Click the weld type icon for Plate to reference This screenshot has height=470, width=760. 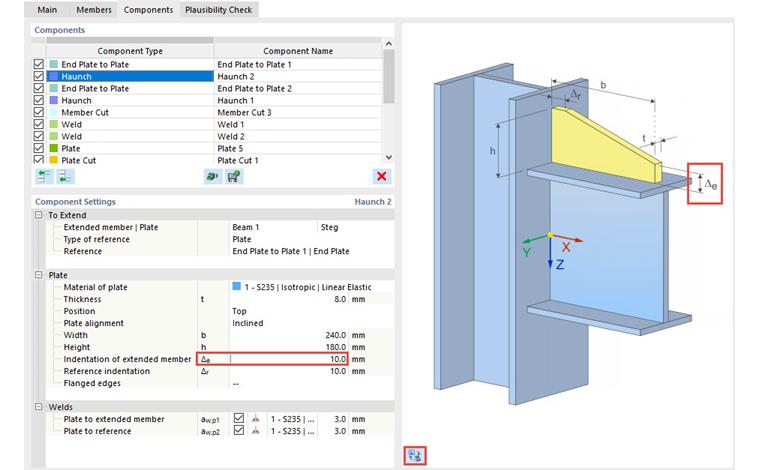pos(255,431)
